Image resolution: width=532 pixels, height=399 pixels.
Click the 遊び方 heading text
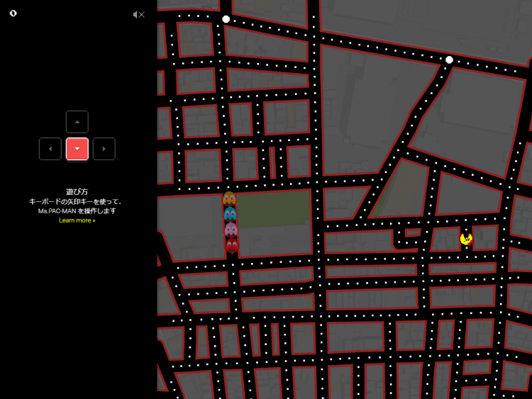[77, 192]
